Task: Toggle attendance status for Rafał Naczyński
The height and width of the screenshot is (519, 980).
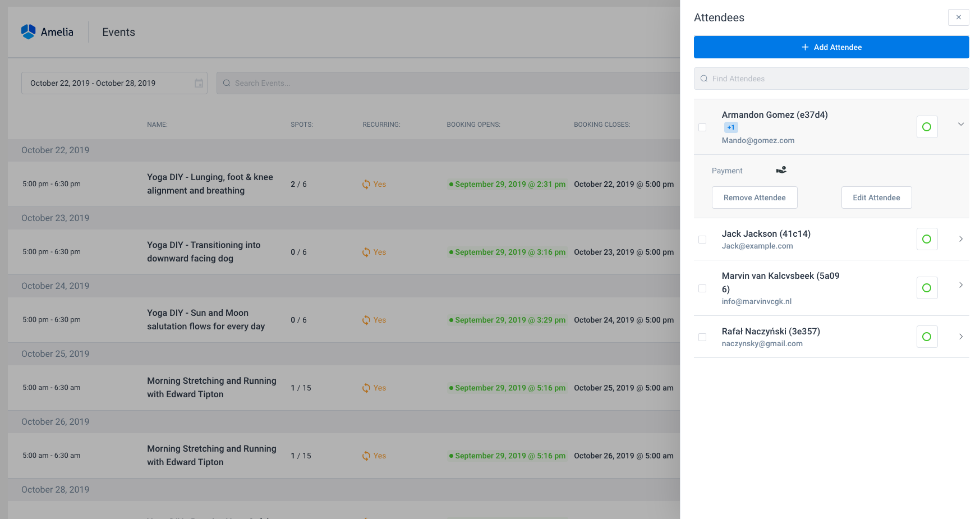Action: [x=927, y=337]
